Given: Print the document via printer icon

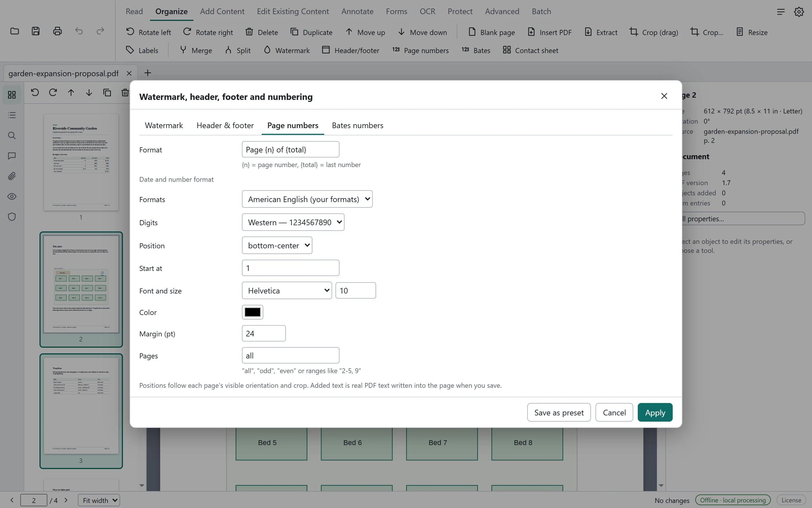Looking at the screenshot, I should 58,31.
